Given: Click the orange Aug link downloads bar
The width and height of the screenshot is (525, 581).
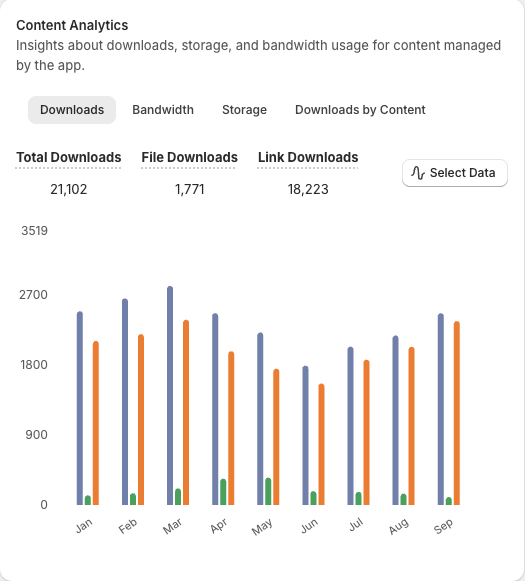Looking at the screenshot, I should [412, 426].
